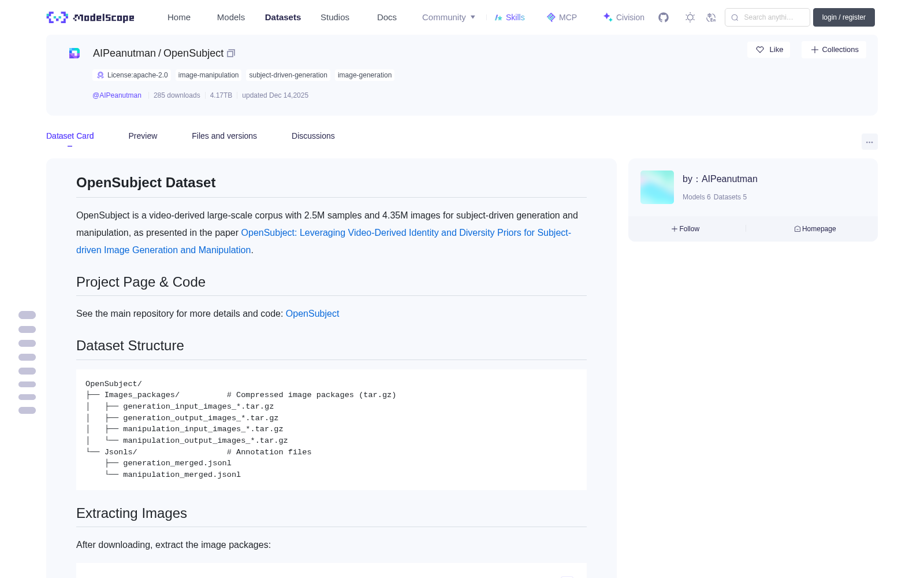
Task: Follow AIPeanutman
Action: click(x=685, y=229)
